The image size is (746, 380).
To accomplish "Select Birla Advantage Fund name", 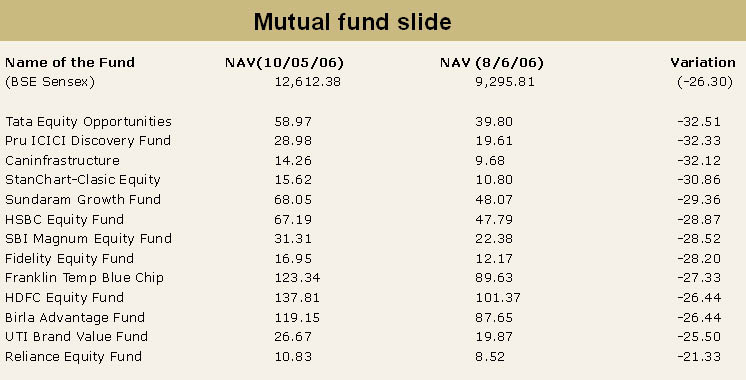I will pos(75,317).
